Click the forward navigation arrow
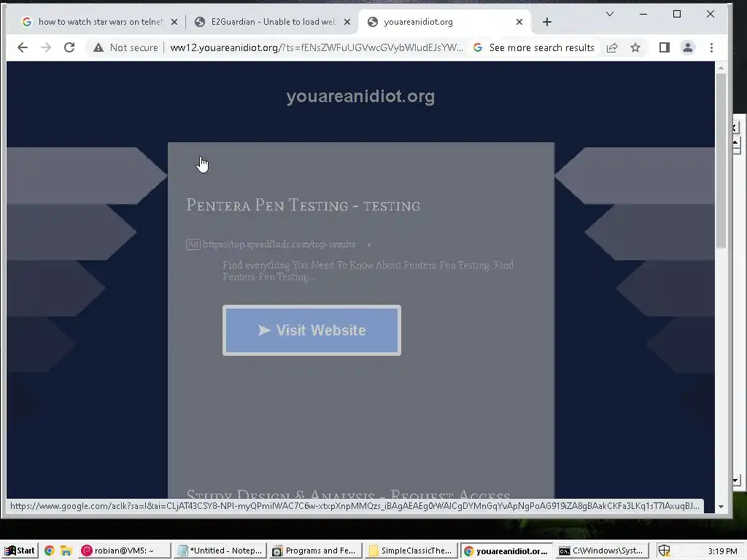 click(46, 47)
